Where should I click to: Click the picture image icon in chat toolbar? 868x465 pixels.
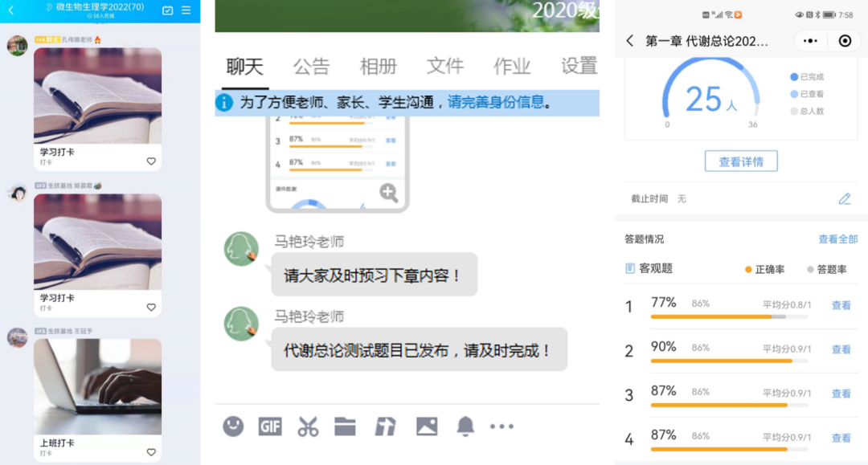coord(426,426)
